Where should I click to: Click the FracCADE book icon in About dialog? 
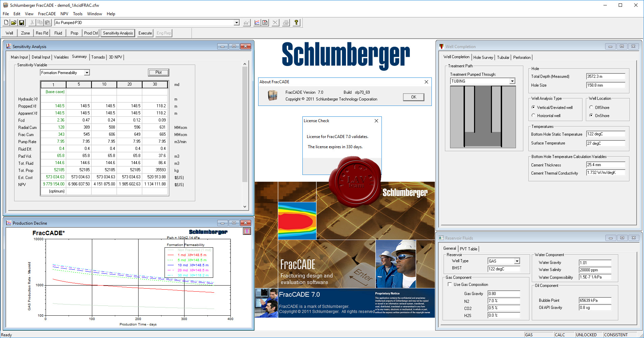273,95
